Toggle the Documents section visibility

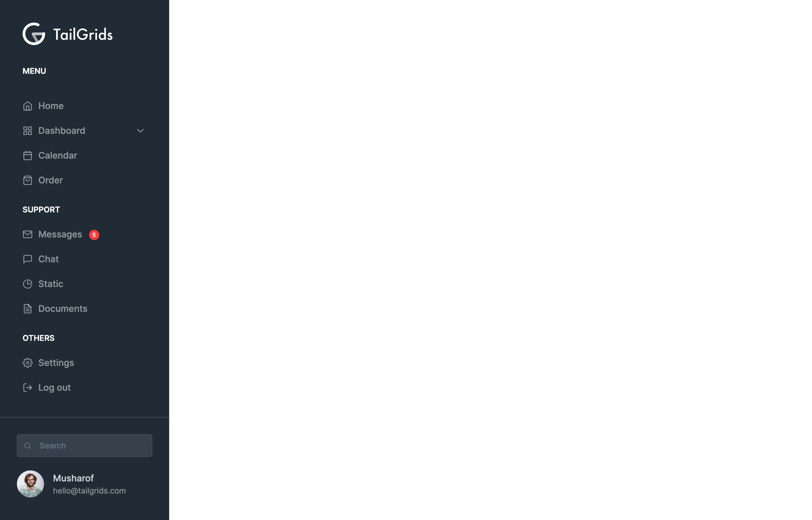point(63,309)
